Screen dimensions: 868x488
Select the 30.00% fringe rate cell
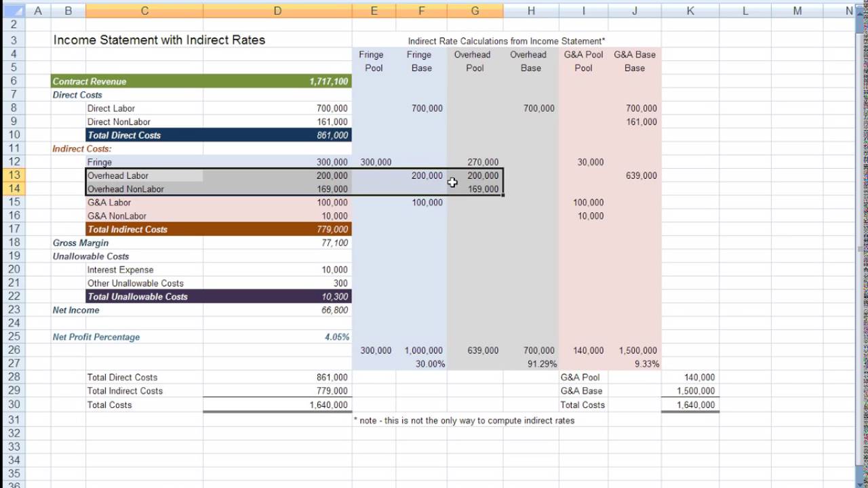pos(422,364)
